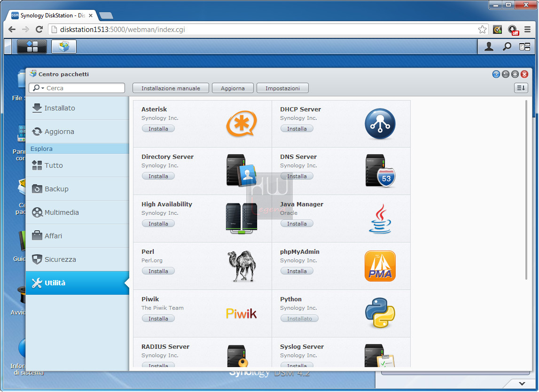
Task: Click Installazione manuale button
Action: [x=171, y=88]
